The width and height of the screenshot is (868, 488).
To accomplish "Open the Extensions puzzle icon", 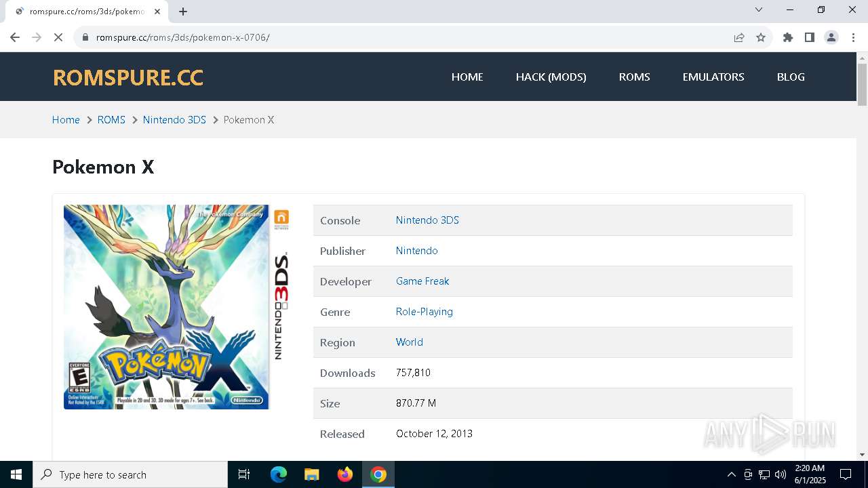I will (788, 37).
